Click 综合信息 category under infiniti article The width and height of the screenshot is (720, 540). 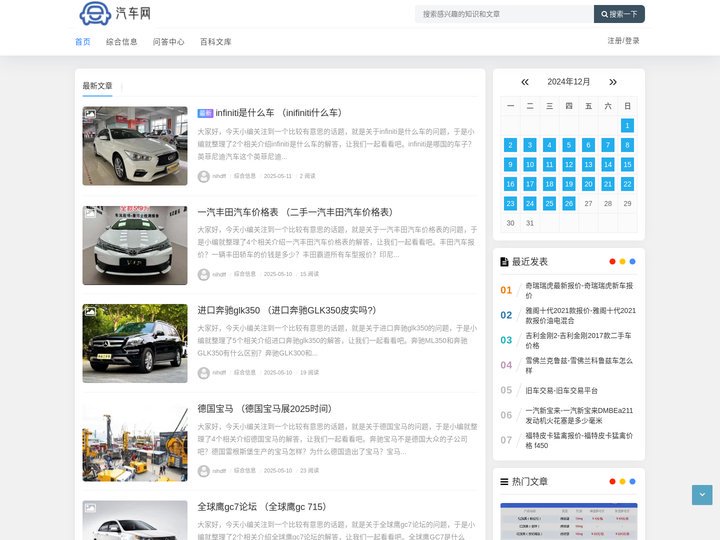pyautogui.click(x=245, y=176)
